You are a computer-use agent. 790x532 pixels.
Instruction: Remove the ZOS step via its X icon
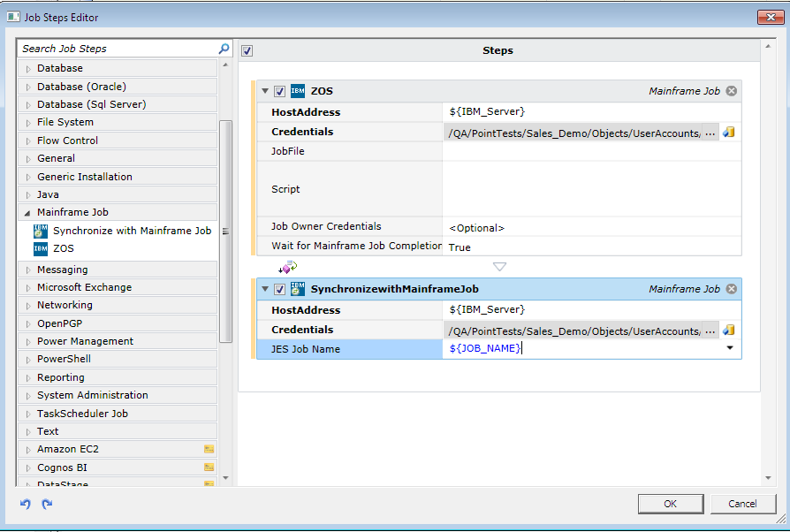pyautogui.click(x=730, y=90)
